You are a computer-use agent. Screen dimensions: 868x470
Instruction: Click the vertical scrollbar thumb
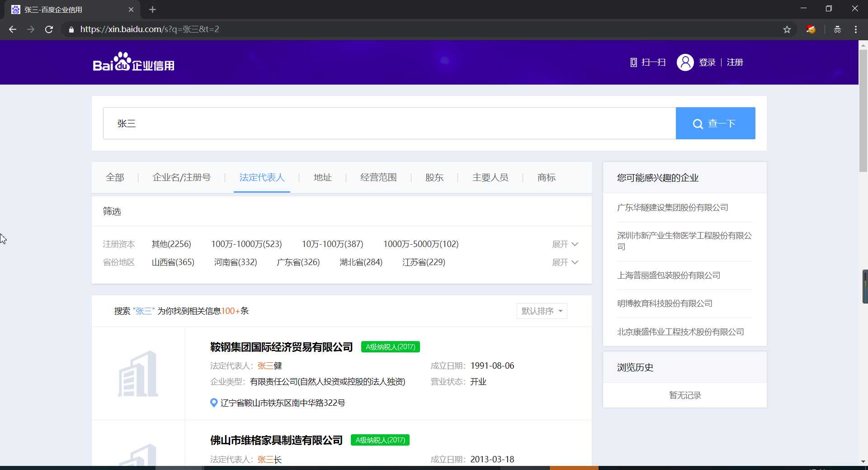[863, 111]
